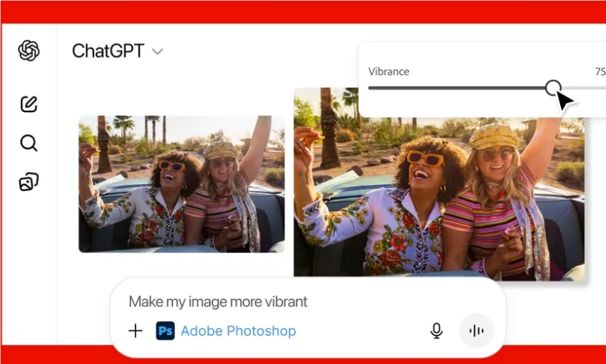Viewport: 606px width, 364px height.
Task: Click the Vibrance label text
Action: tap(388, 71)
